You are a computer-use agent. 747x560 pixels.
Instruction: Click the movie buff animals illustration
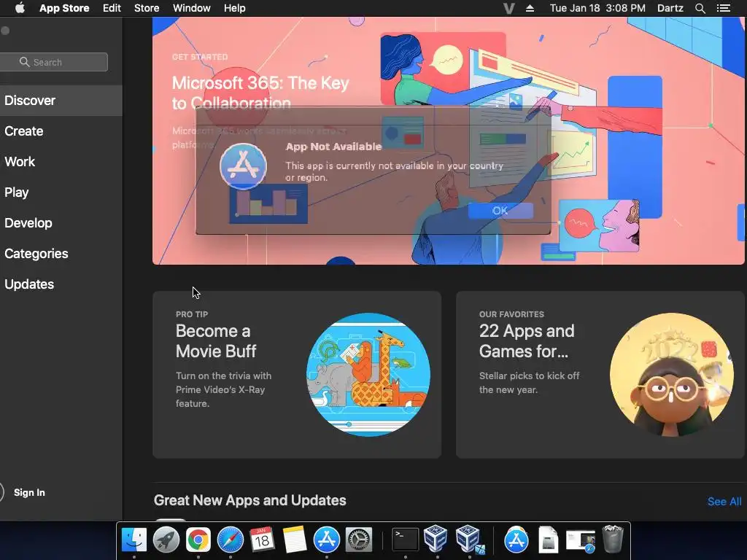click(x=368, y=375)
